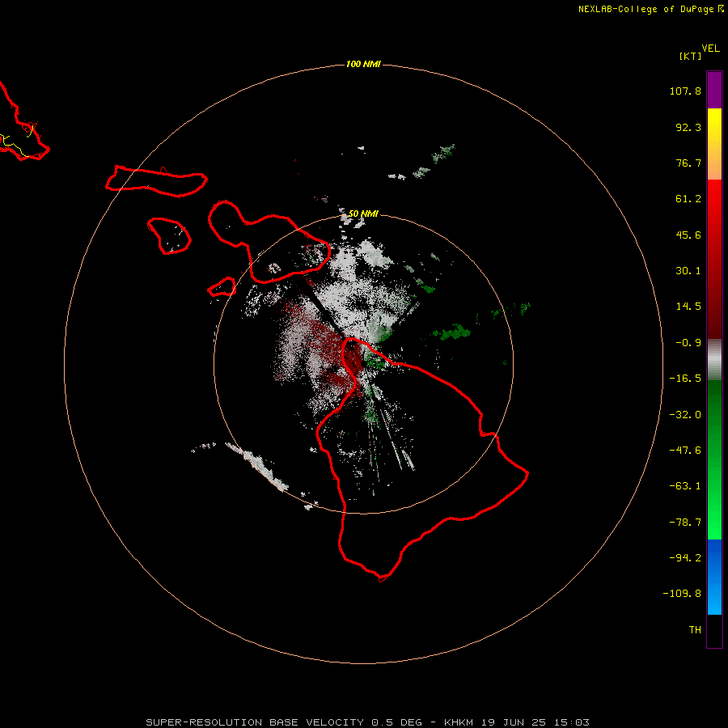Click the VEL legend title

click(x=710, y=49)
